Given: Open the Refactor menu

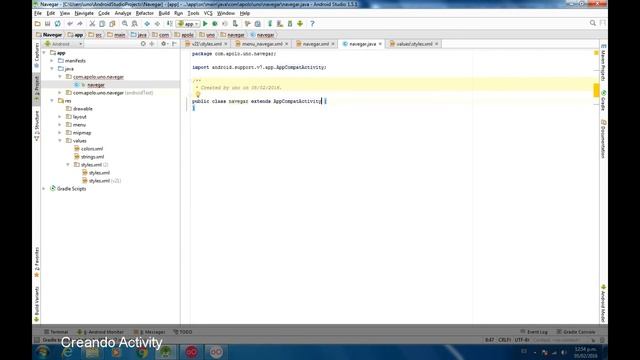Looking at the screenshot, I should point(144,13).
